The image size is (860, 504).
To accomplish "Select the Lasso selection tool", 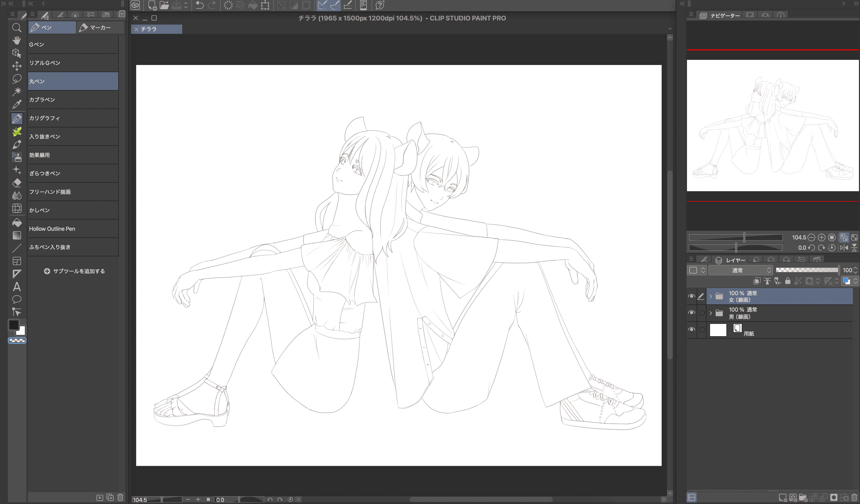I will click(16, 79).
